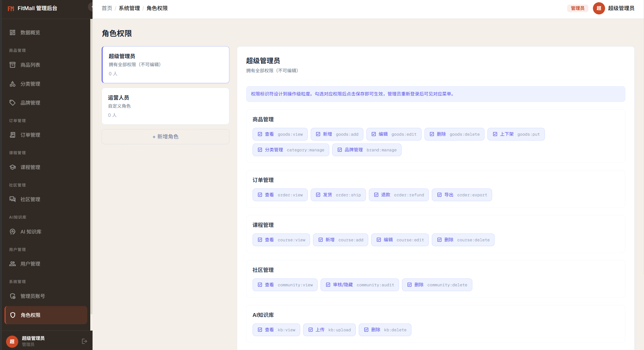This screenshot has height=350, width=644.
Task: Click the category management shapes icon
Action: tap(12, 84)
